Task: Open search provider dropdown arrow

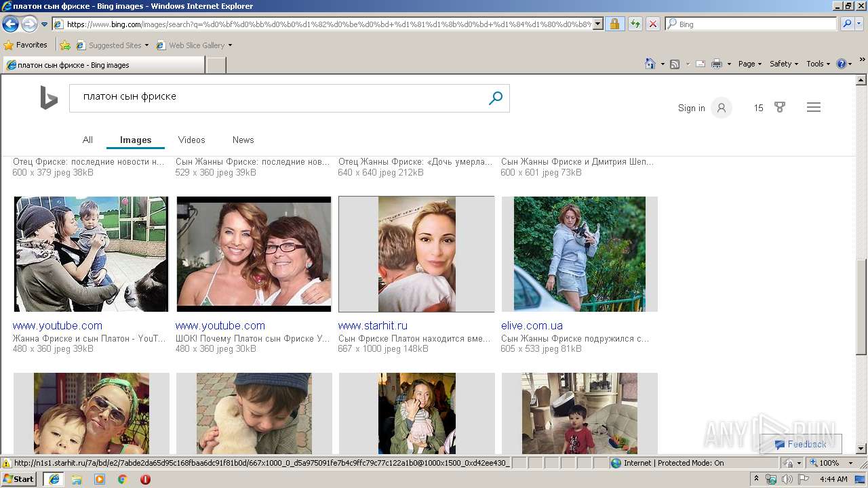Action: point(859,24)
